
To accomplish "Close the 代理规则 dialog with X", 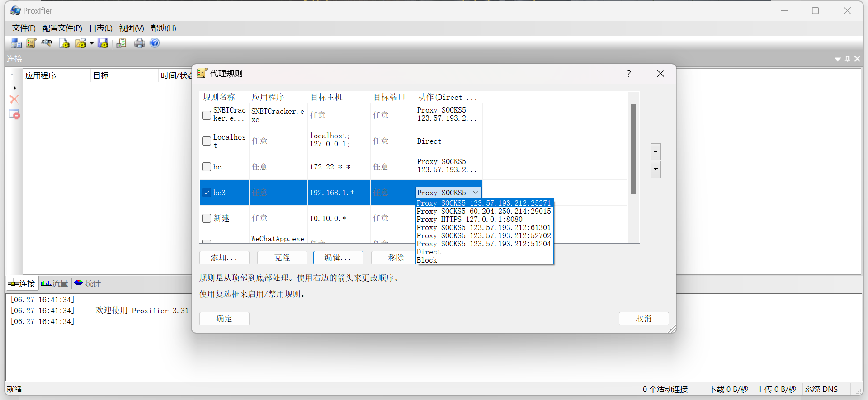I will (660, 73).
